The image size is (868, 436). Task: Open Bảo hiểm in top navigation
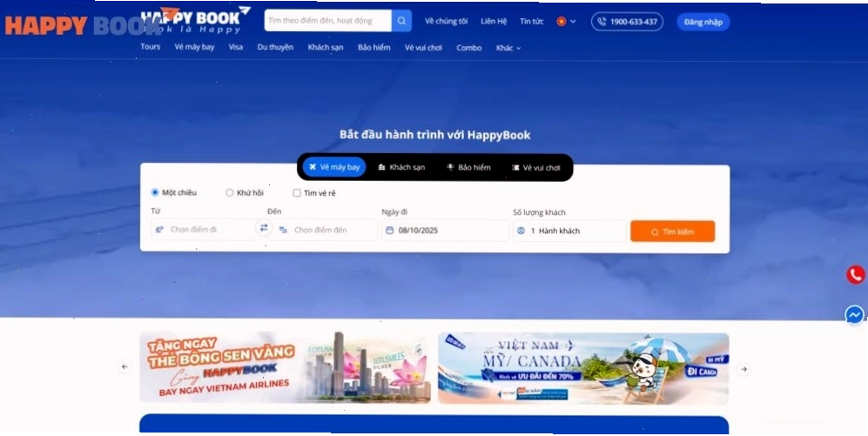pyautogui.click(x=374, y=48)
